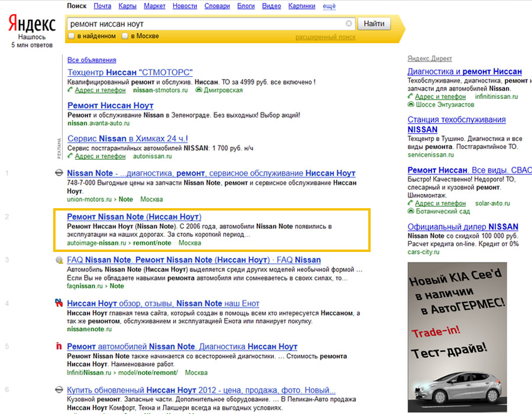Click 'Адрес и телефон' in autonissan.ru ad
This screenshot has width=532, height=414.
tap(100, 156)
